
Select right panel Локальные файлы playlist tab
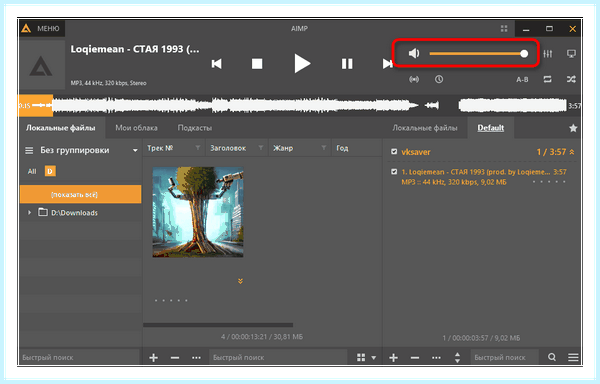coord(425,128)
